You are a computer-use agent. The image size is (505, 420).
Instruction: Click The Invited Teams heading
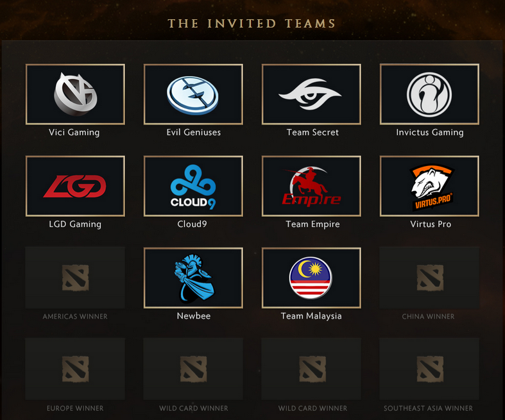(252, 24)
